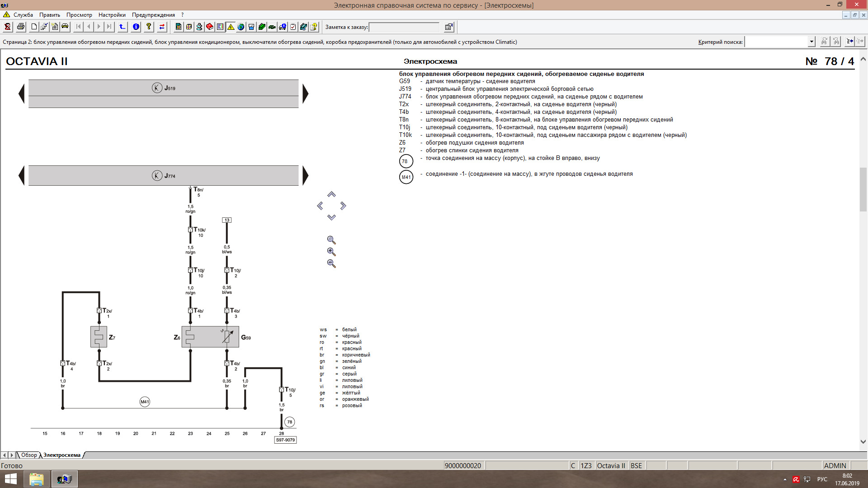This screenshot has height=488, width=868.
Task: Click the ADMIN status bar entry
Action: pos(835,465)
